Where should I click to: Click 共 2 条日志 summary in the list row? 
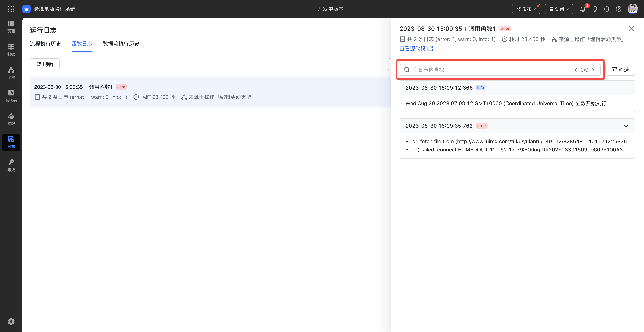(81, 97)
